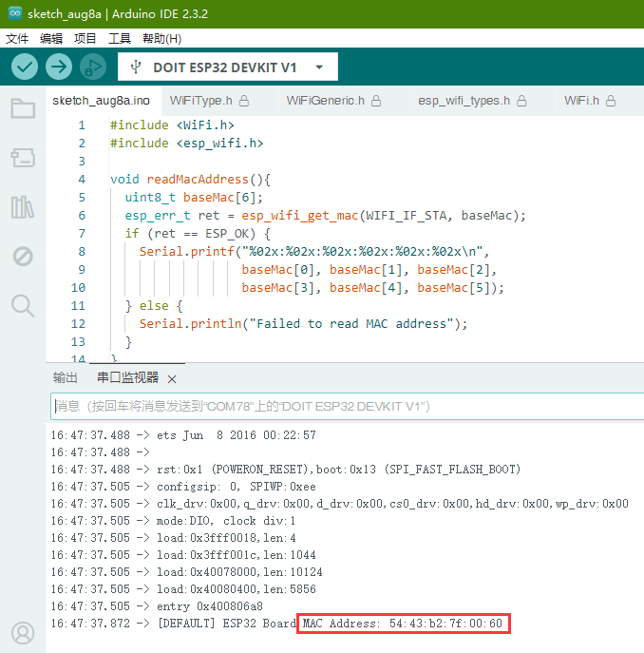Open the 项目 menu

(x=85, y=39)
